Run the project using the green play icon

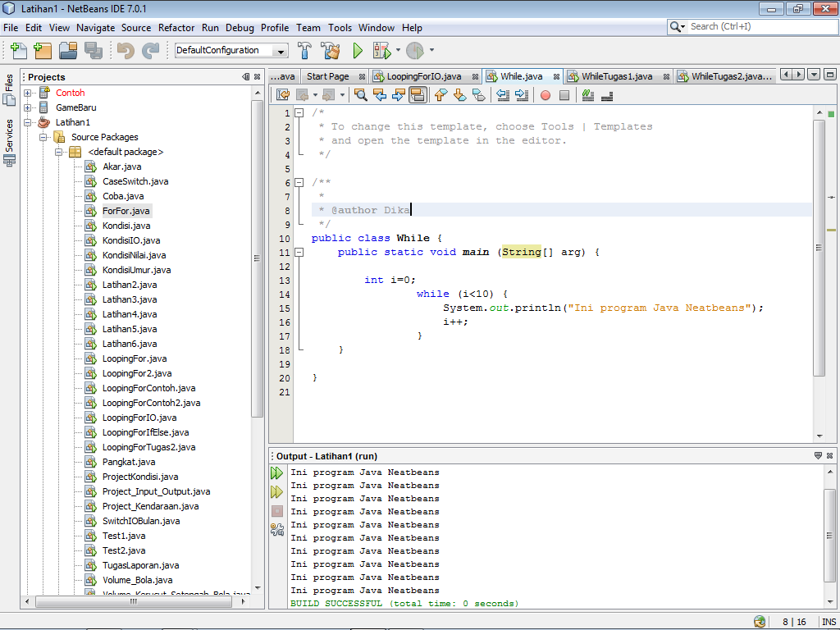pyautogui.click(x=358, y=50)
